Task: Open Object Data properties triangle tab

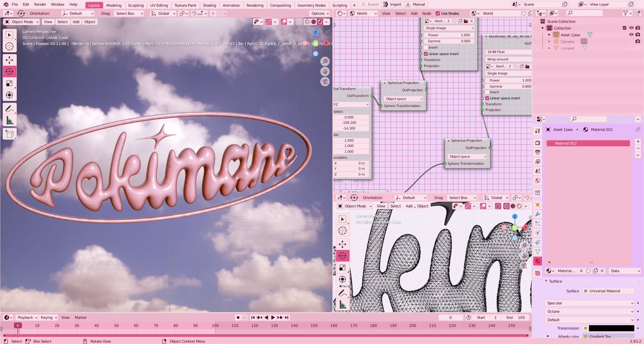Action: tap(538, 251)
